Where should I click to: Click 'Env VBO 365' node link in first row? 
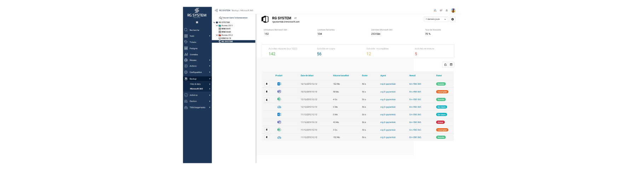click(x=415, y=84)
